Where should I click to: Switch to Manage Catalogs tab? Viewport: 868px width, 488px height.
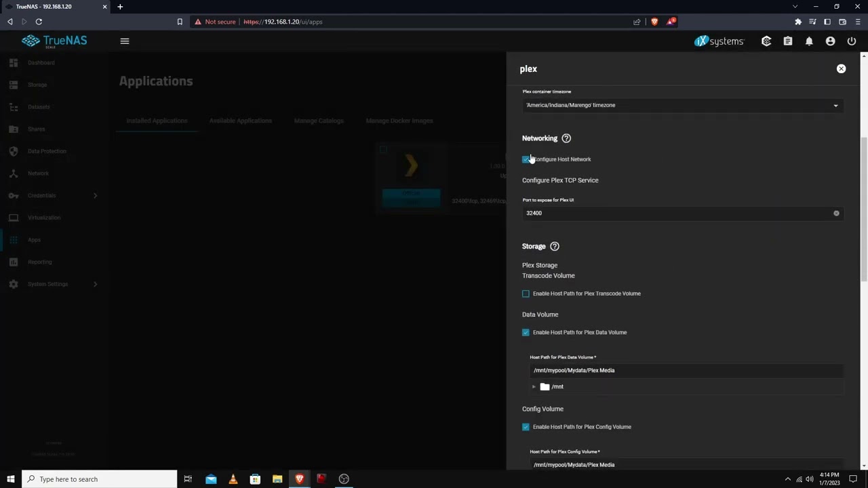pos(319,121)
